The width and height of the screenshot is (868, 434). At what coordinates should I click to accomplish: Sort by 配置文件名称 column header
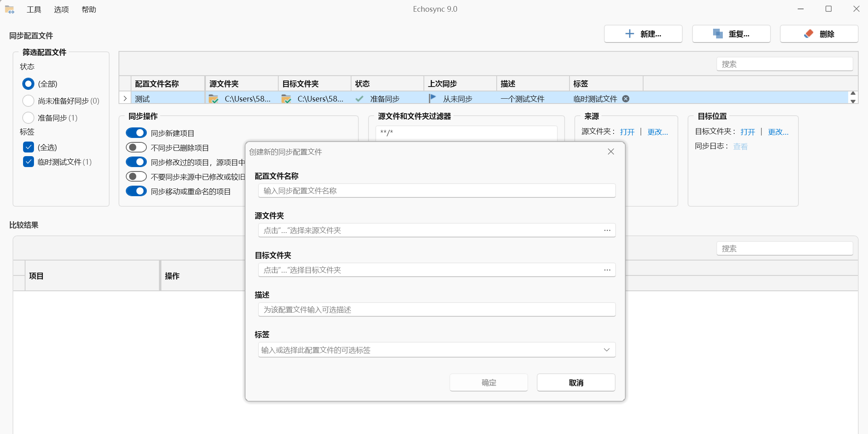point(168,84)
